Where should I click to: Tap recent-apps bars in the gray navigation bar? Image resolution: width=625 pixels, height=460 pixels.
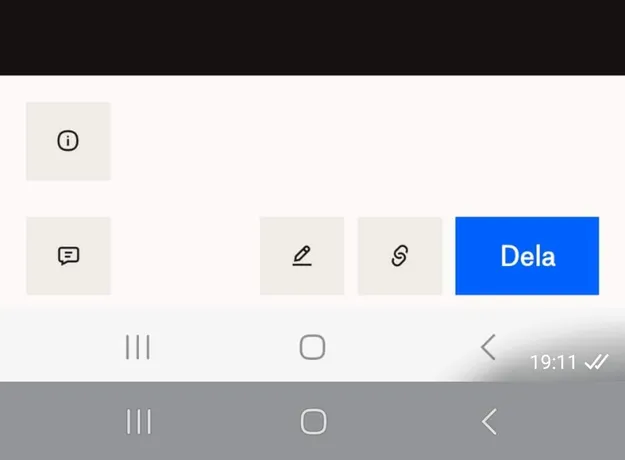pyautogui.click(x=139, y=421)
